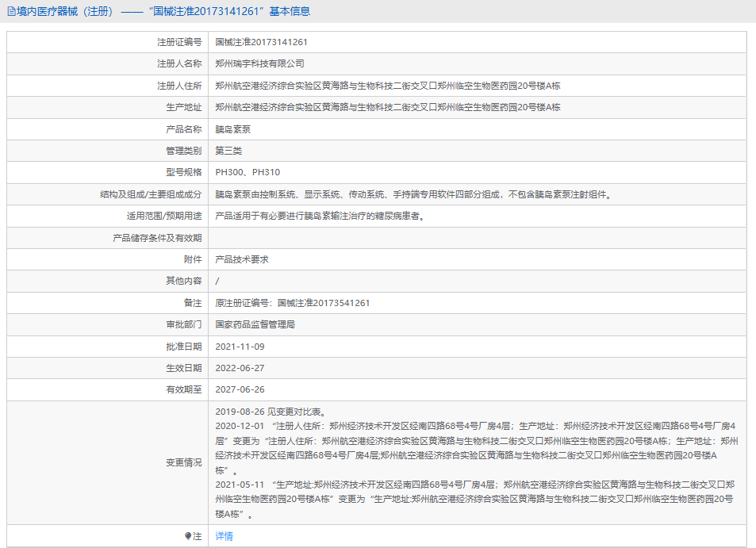Click the 产品储存条件及有效期 label

[x=157, y=238]
